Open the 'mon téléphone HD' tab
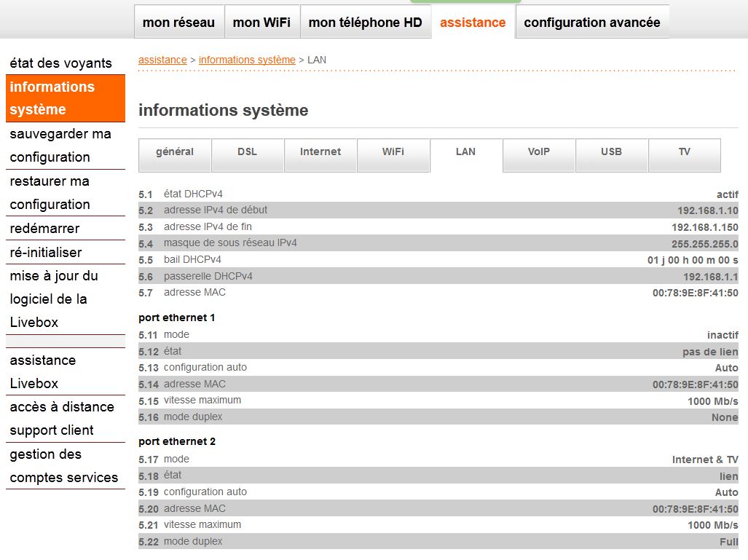 coord(365,23)
